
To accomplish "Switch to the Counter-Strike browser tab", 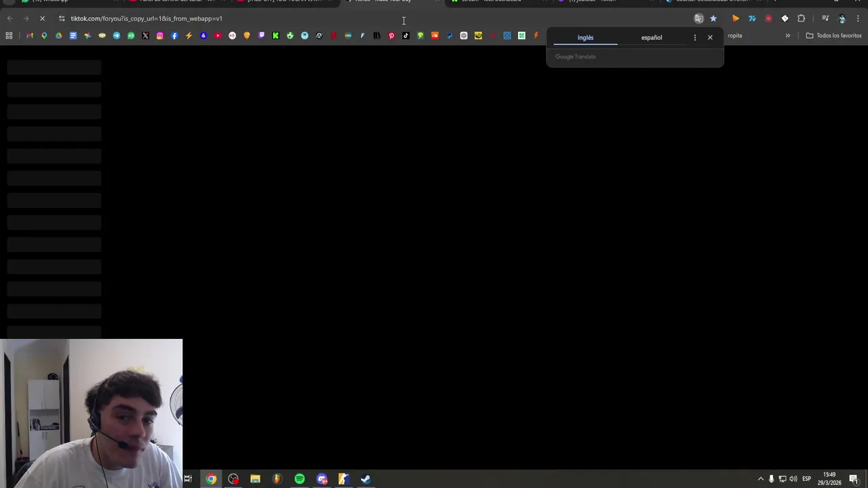I will [x=715, y=2].
